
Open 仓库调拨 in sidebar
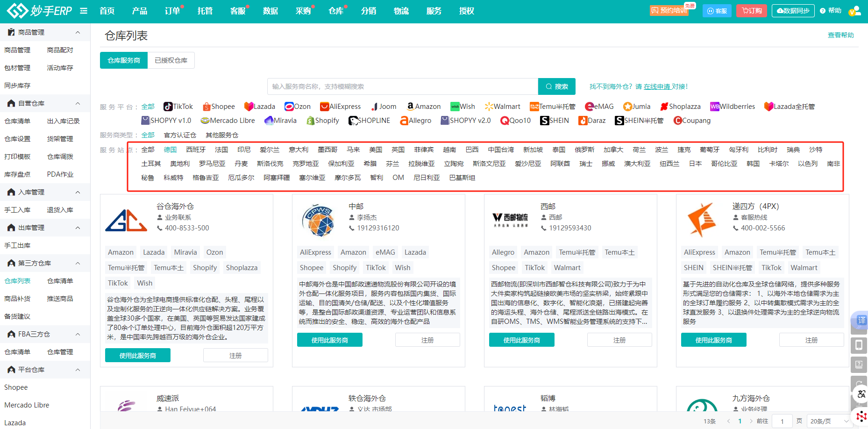[60, 157]
